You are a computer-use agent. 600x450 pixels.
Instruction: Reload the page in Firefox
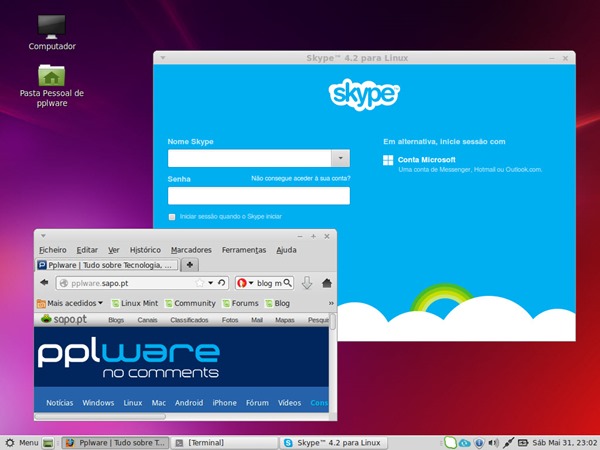pos(222,283)
